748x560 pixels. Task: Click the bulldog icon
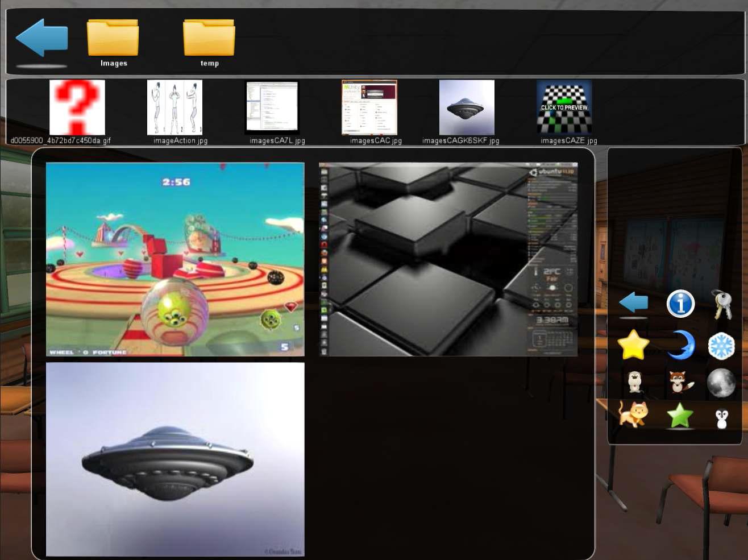coord(634,382)
